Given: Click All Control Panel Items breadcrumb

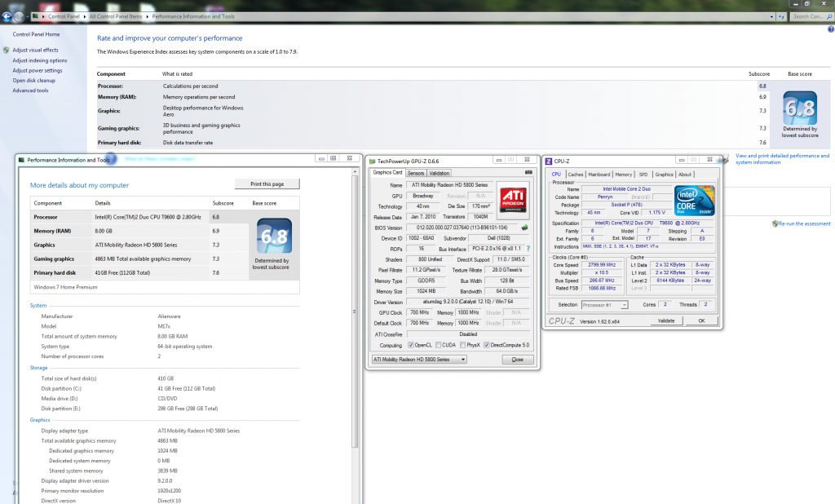Looking at the screenshot, I should [116, 16].
